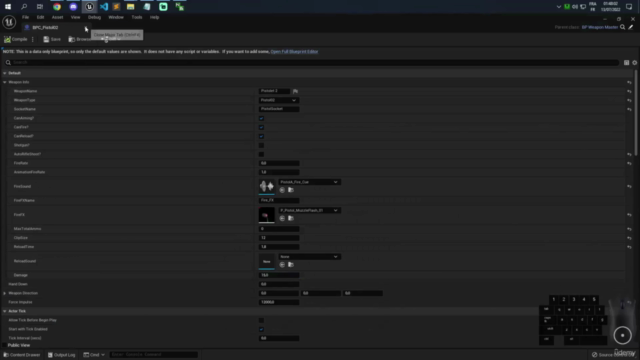Open the ReloadSound asset dropdown
Image resolution: width=640 pixels, height=360 pixels.
pos(309,257)
